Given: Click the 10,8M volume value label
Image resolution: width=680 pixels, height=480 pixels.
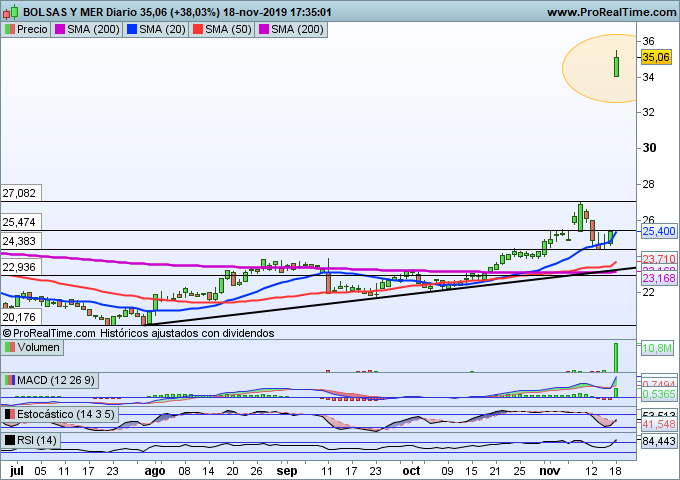Looking at the screenshot, I should tap(656, 348).
